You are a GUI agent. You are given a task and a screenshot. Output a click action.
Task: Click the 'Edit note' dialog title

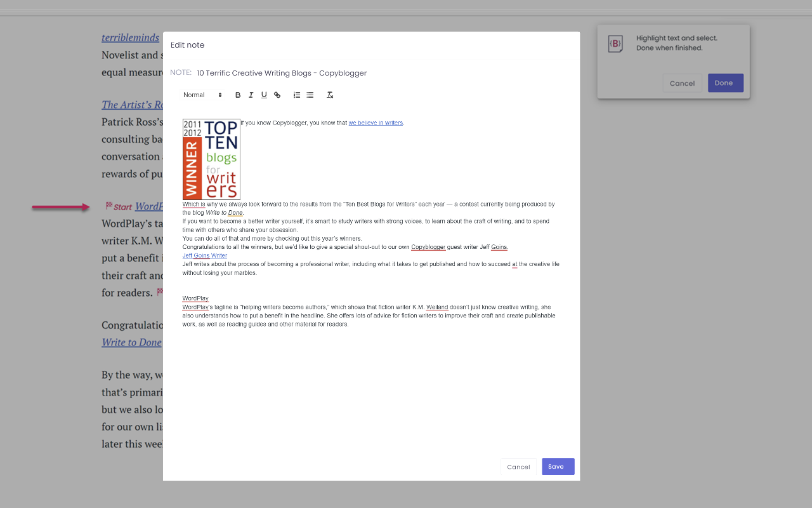point(187,45)
